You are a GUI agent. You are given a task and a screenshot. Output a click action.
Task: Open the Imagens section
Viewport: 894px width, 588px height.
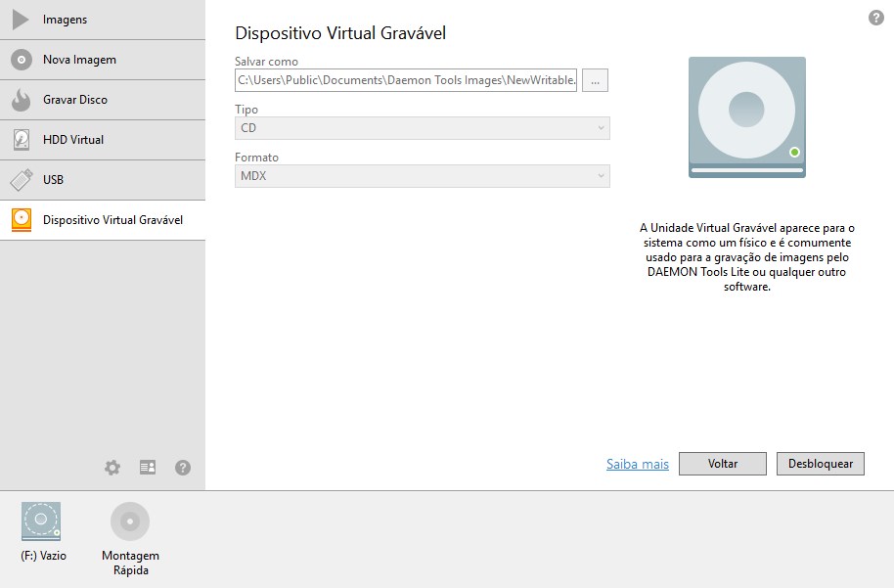click(x=103, y=20)
